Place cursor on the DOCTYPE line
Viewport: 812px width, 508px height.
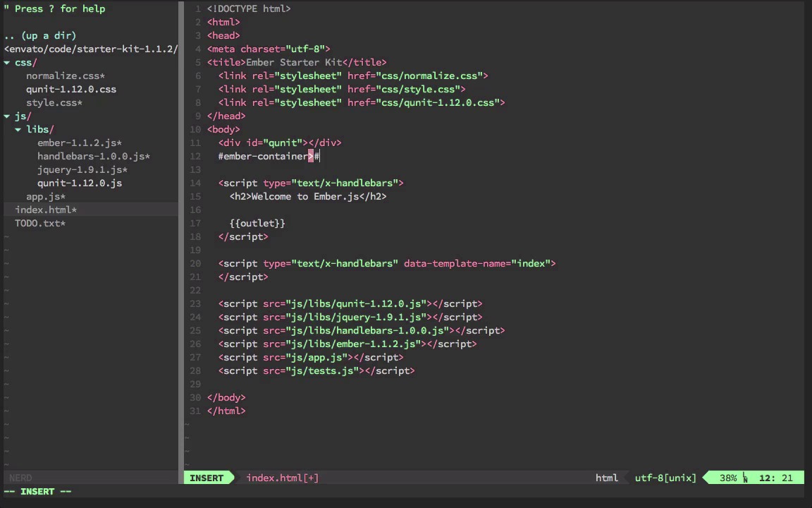(x=249, y=8)
